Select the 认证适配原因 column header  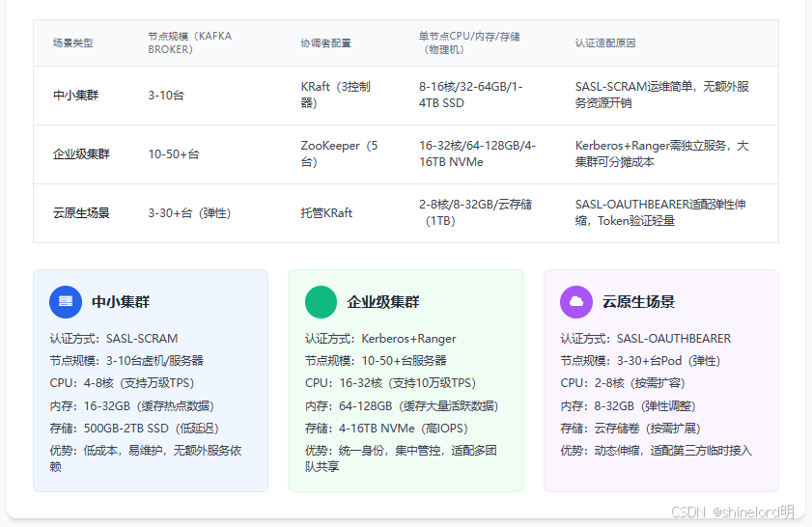point(604,43)
